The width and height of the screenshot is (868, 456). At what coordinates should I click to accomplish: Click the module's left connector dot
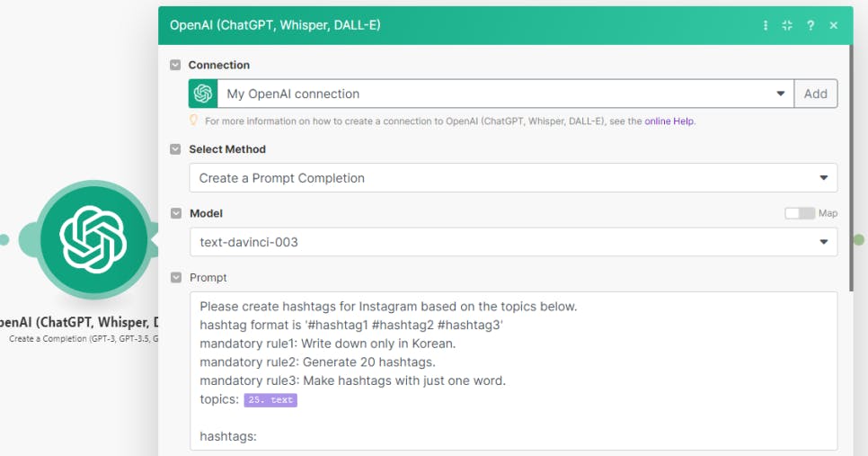(4, 239)
